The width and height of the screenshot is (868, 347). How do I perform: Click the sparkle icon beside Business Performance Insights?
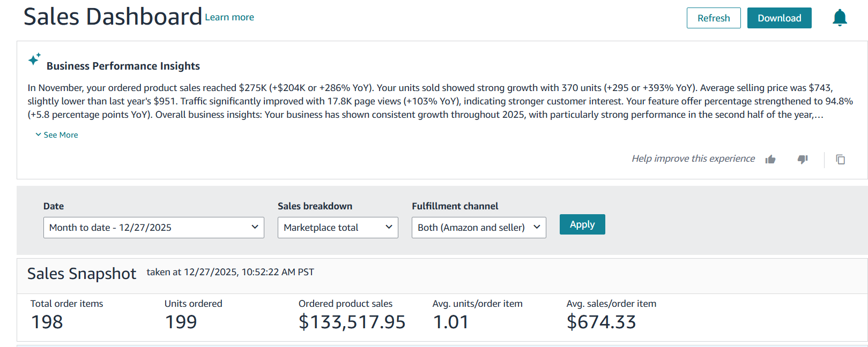pos(34,59)
